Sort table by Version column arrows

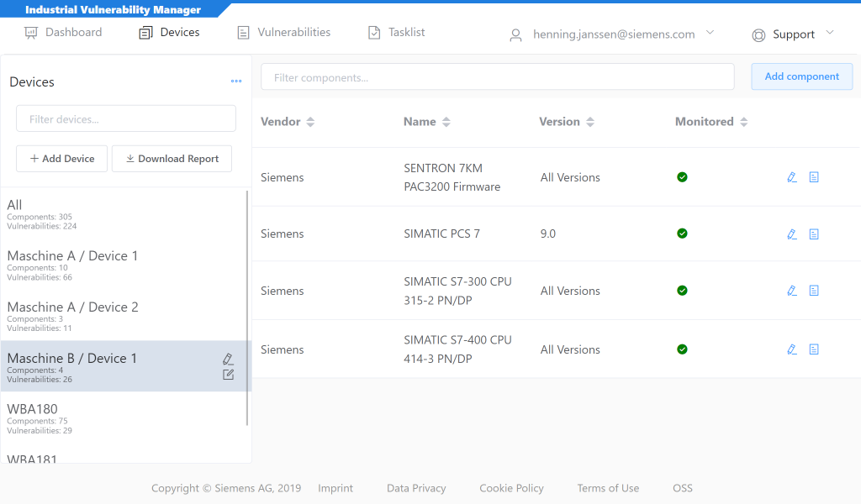coord(590,122)
